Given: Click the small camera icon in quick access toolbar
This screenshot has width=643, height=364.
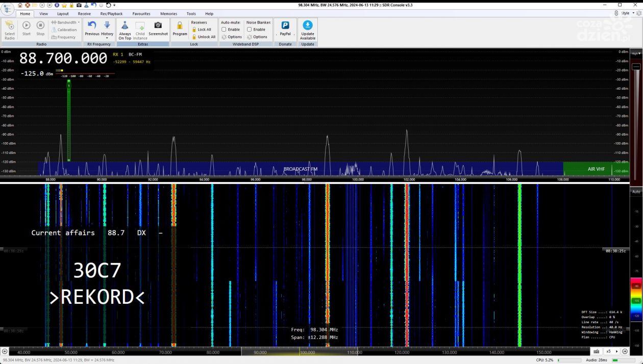Looking at the screenshot, I should click(x=79, y=5).
